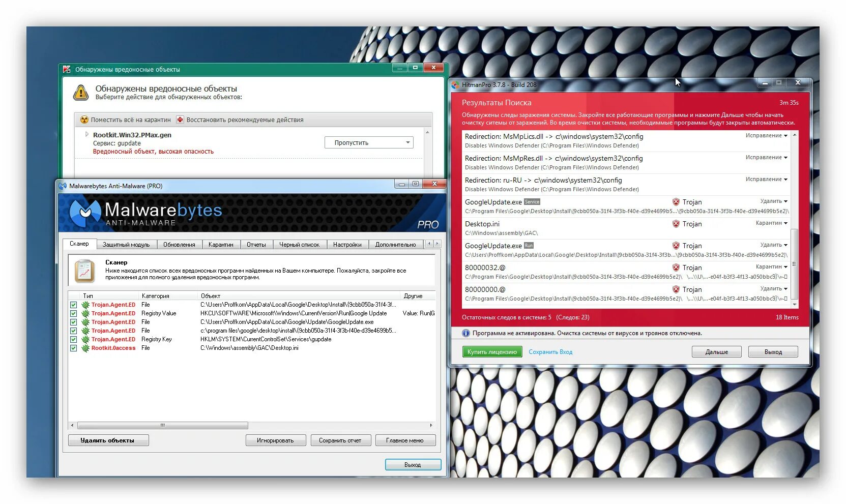Click the bug icon of Rootkit.0access row

(85, 348)
